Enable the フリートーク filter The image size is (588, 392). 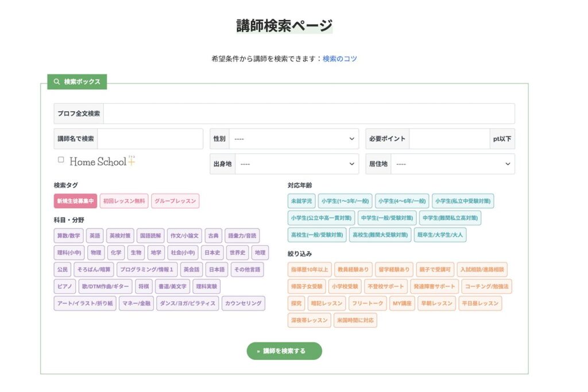(x=368, y=303)
